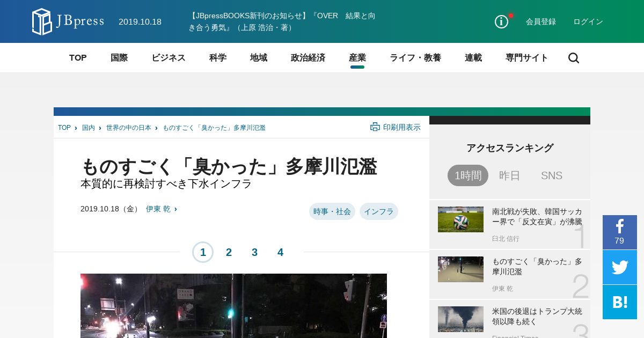644x338 pixels.
Task: Open ranked article about 韓国サッカー界
Action: [x=537, y=217]
